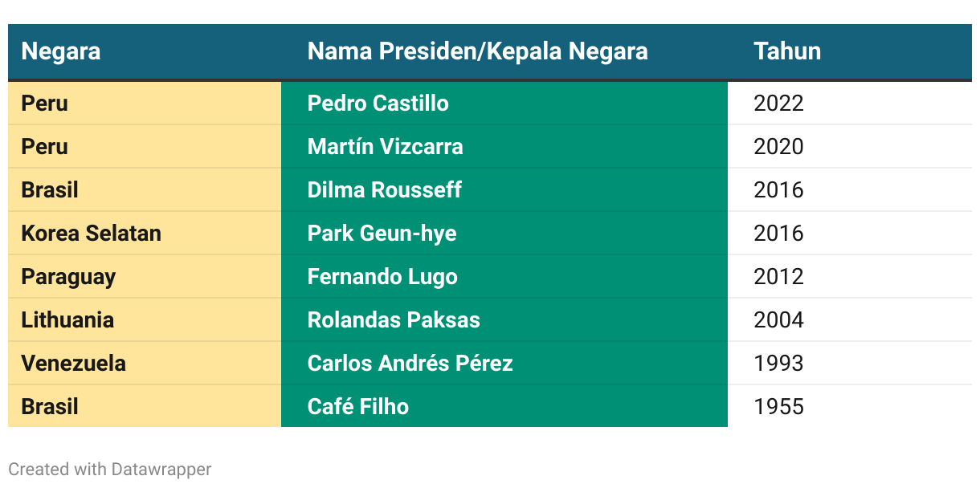Select the Korea Selatan country cell
The width and height of the screenshot is (980, 488).
145,234
